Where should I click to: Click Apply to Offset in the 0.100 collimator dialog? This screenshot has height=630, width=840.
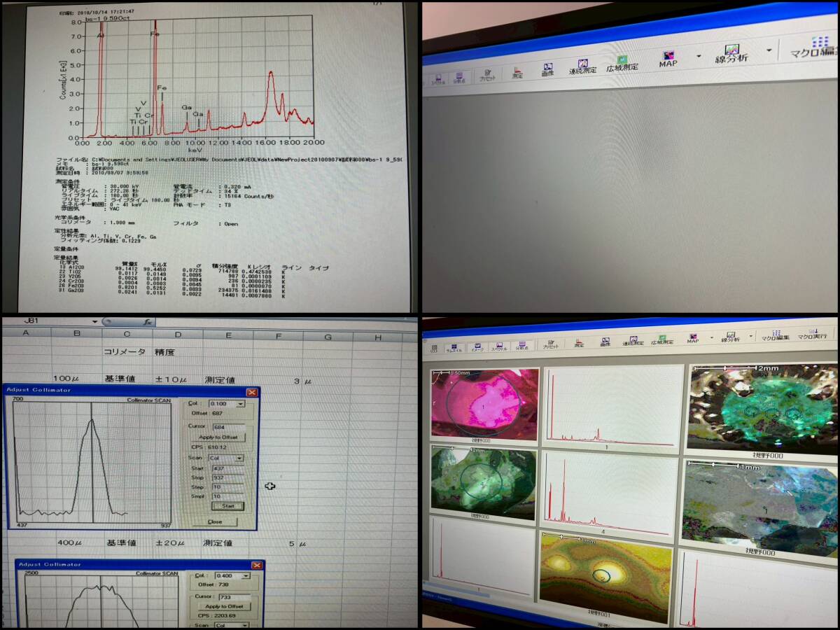tap(218, 437)
